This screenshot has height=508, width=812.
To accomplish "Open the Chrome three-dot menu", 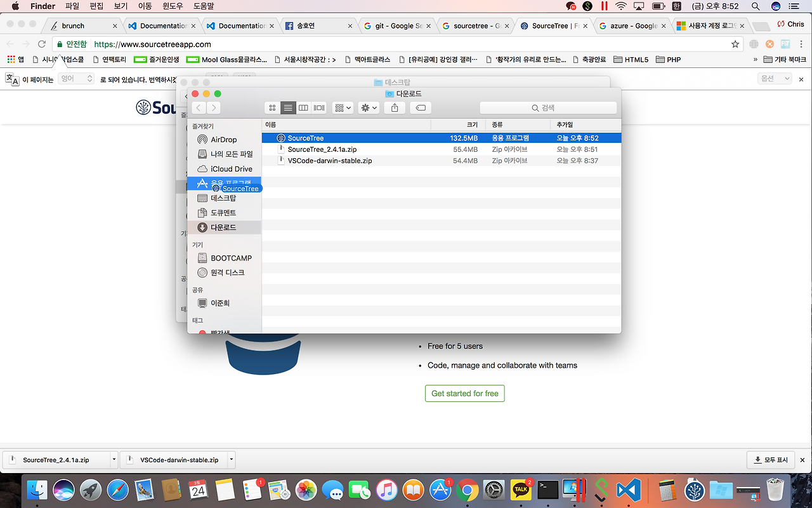I will pos(802,44).
